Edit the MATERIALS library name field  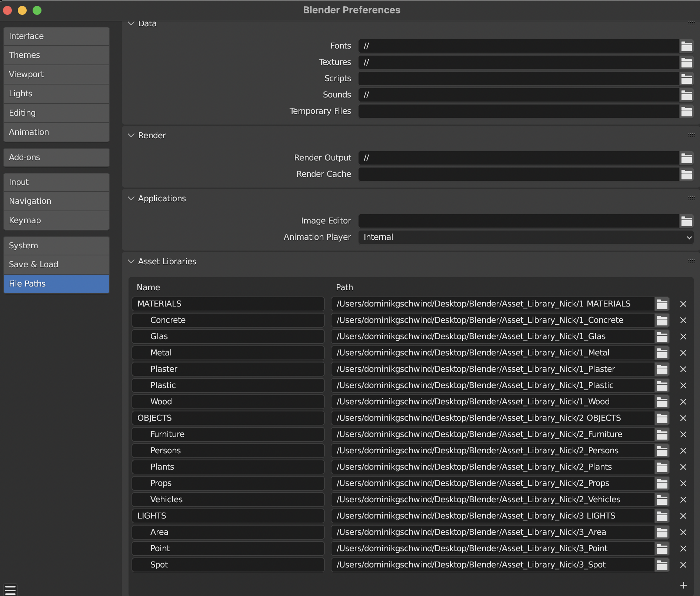coord(228,304)
